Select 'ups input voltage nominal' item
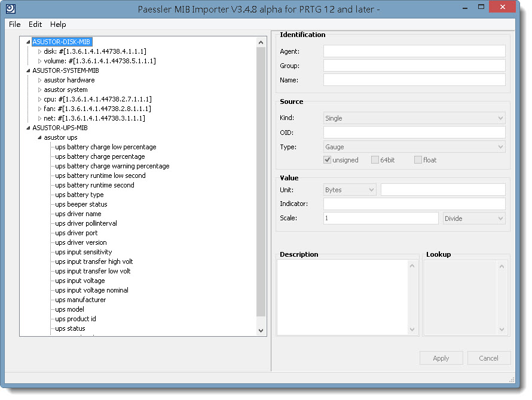 click(x=91, y=290)
